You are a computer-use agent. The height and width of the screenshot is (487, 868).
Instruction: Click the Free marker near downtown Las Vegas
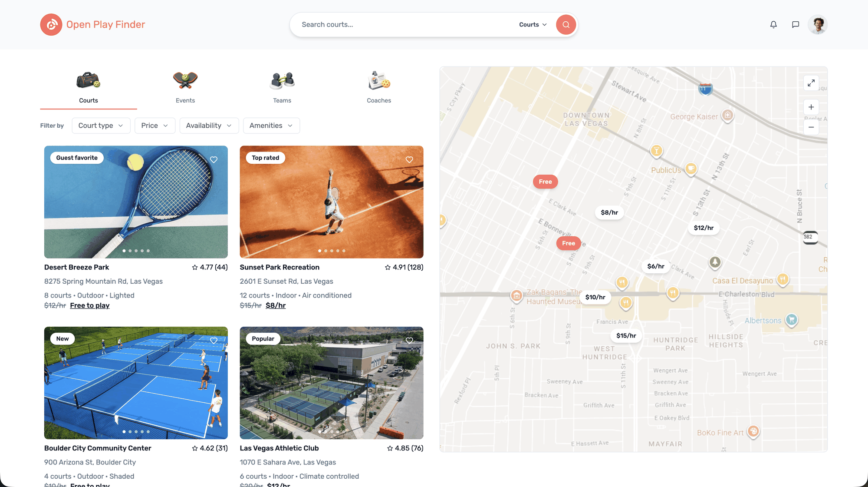(x=545, y=182)
